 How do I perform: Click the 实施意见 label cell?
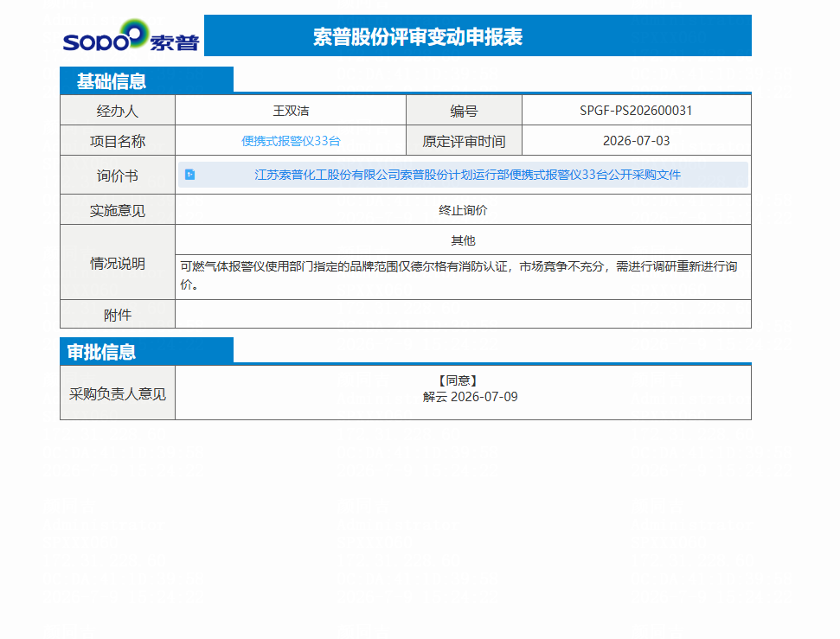(118, 210)
